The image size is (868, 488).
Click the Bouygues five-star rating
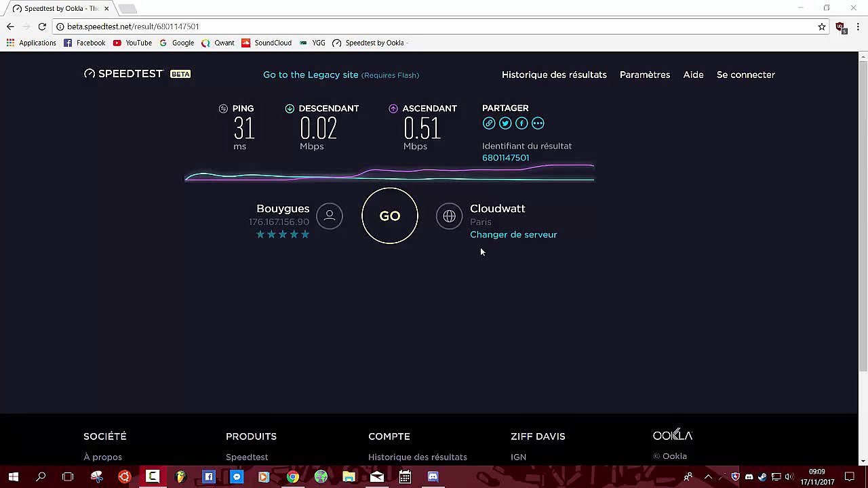pos(283,235)
